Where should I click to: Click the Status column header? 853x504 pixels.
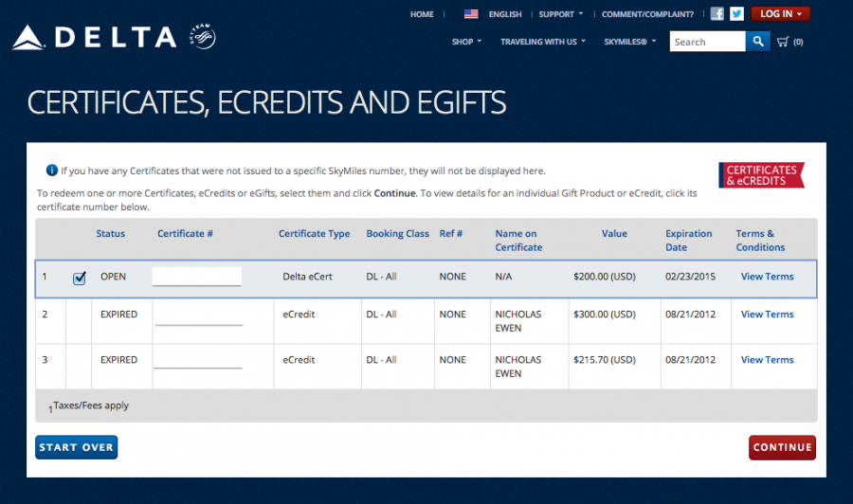[111, 233]
